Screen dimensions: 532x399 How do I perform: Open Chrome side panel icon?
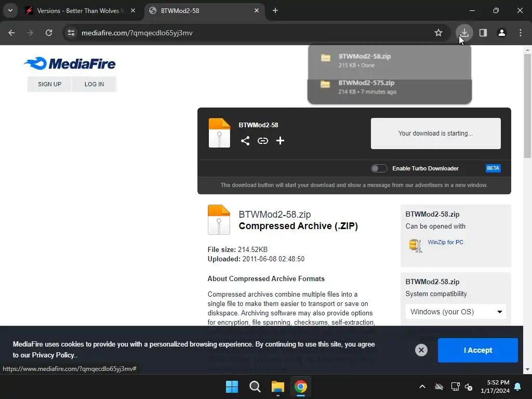click(x=483, y=33)
